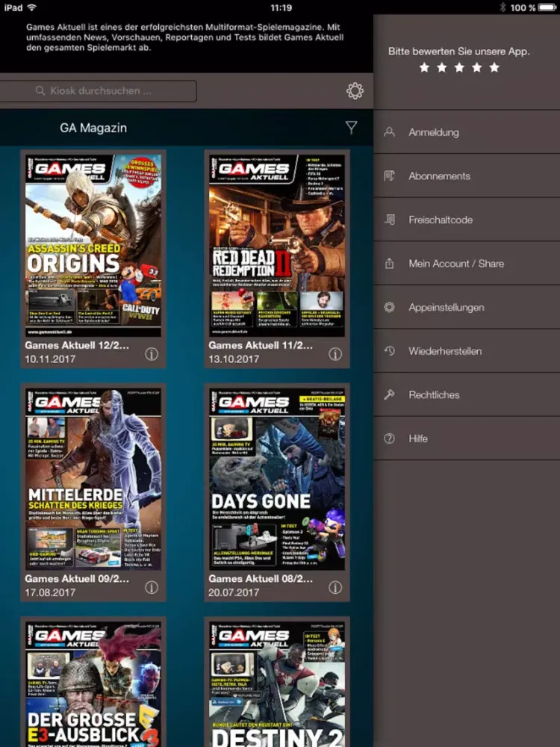The image size is (560, 747).
Task: Open Assassin's Creed Origins issue cover
Action: [x=93, y=245]
